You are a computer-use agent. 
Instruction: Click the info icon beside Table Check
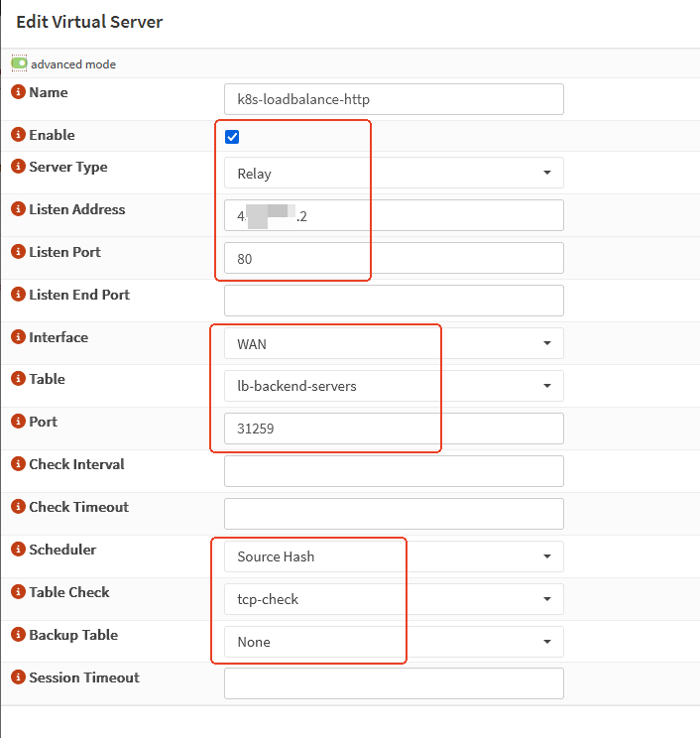18,592
